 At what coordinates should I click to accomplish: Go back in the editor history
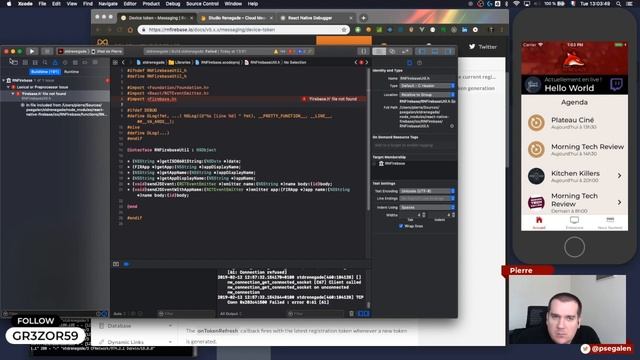tap(123, 62)
